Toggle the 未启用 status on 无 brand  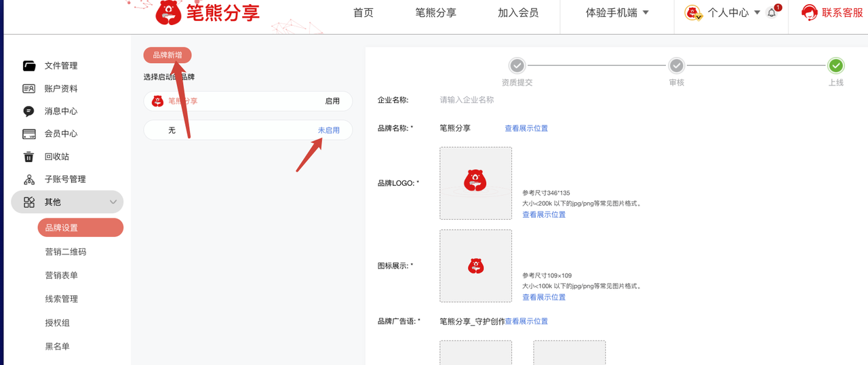(x=329, y=130)
